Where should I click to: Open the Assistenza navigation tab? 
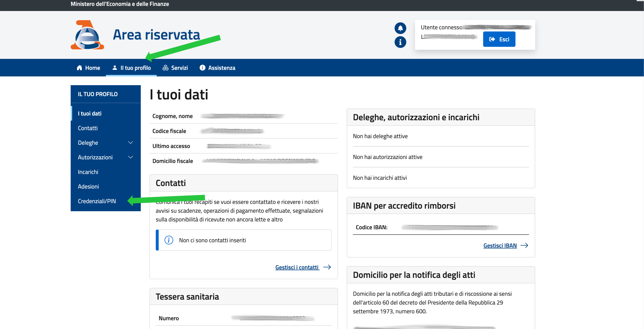(x=217, y=68)
